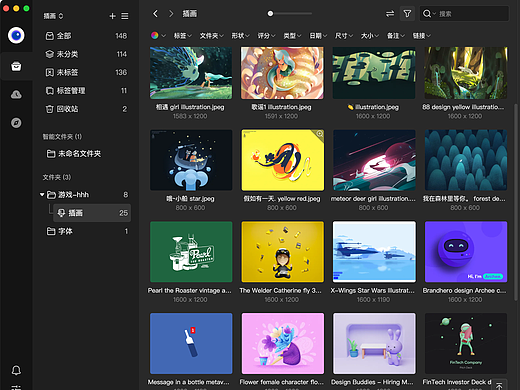
Task: Select The Welder Catherine thumbnail
Action: [x=282, y=252]
